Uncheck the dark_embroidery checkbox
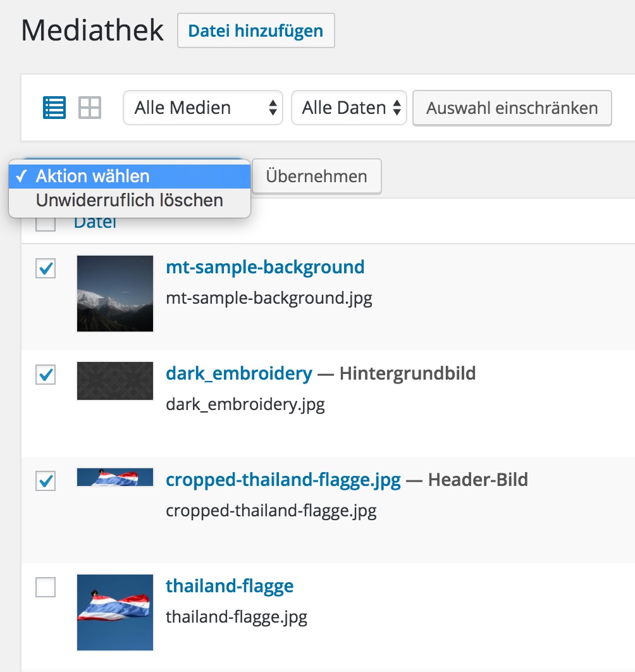Image resolution: width=635 pixels, height=672 pixels. click(x=46, y=375)
